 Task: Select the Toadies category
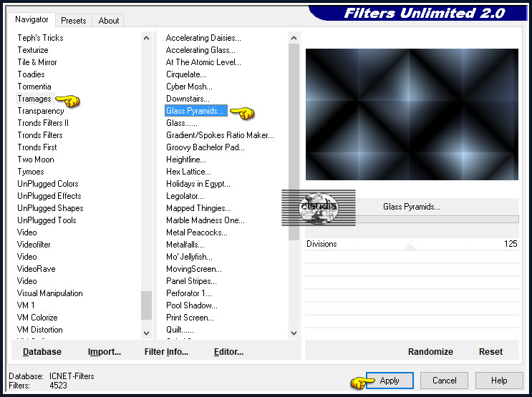pyautogui.click(x=32, y=74)
